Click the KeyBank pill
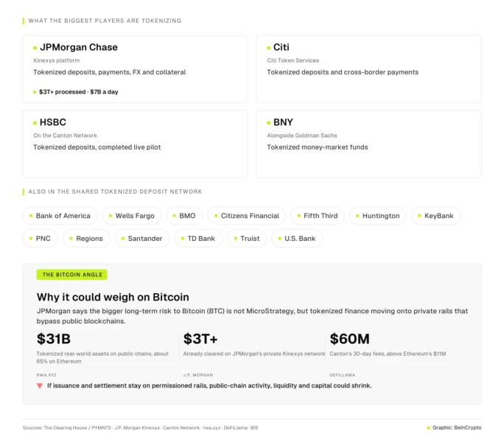The image size is (504, 442). [436, 216]
